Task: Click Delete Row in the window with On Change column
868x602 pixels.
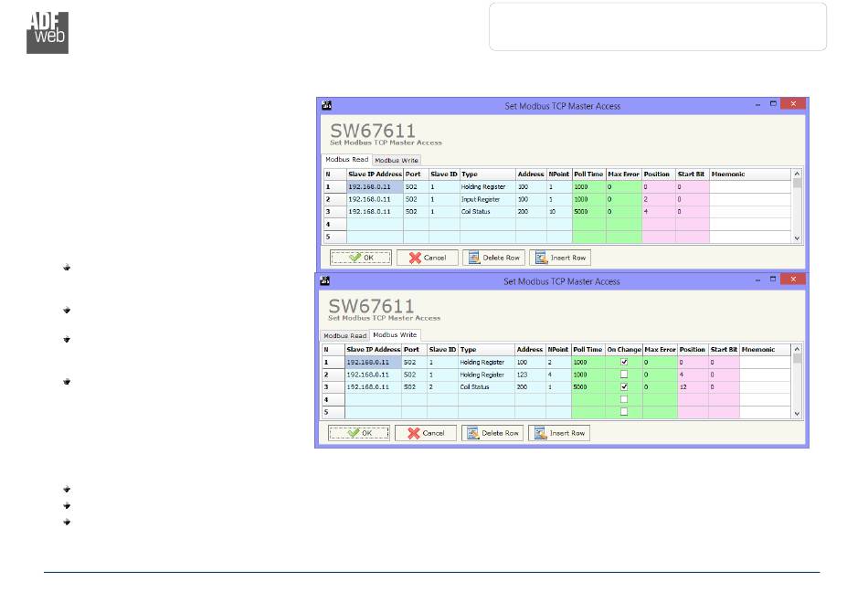Action: click(493, 433)
